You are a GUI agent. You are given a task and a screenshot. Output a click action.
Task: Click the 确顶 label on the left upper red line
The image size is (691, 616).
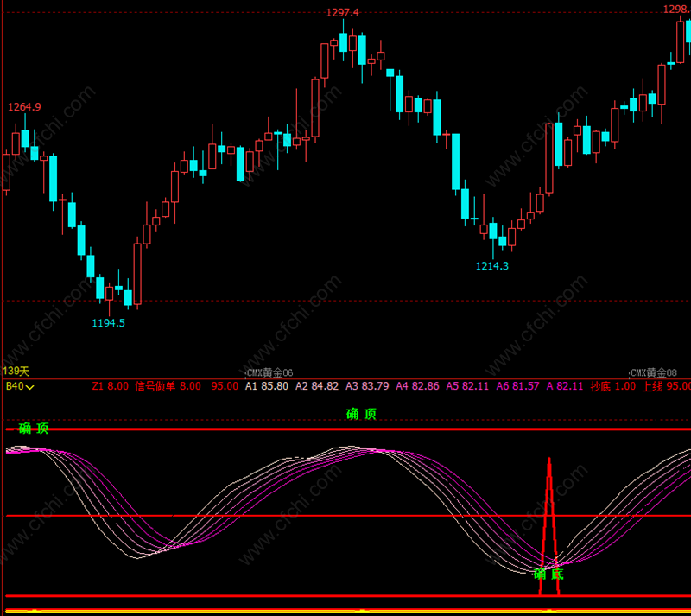[34, 429]
